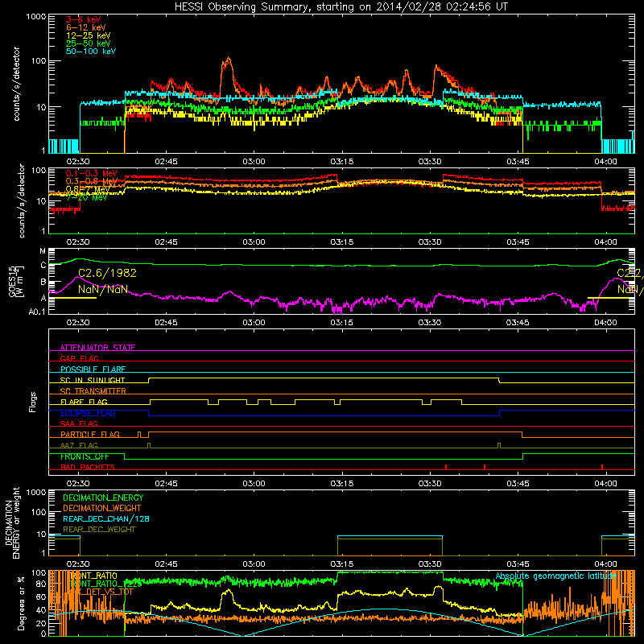Click the 1000 tick on the keV panel
The image size is (644, 644).
tap(35, 17)
